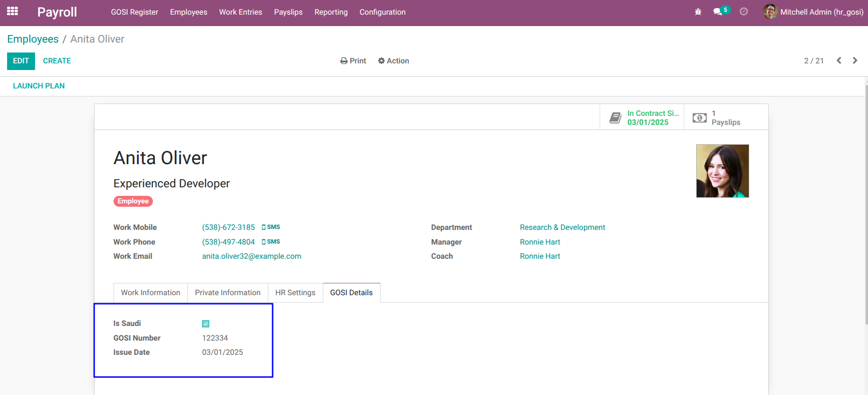Click the LAUNCH PLAN button

click(39, 86)
